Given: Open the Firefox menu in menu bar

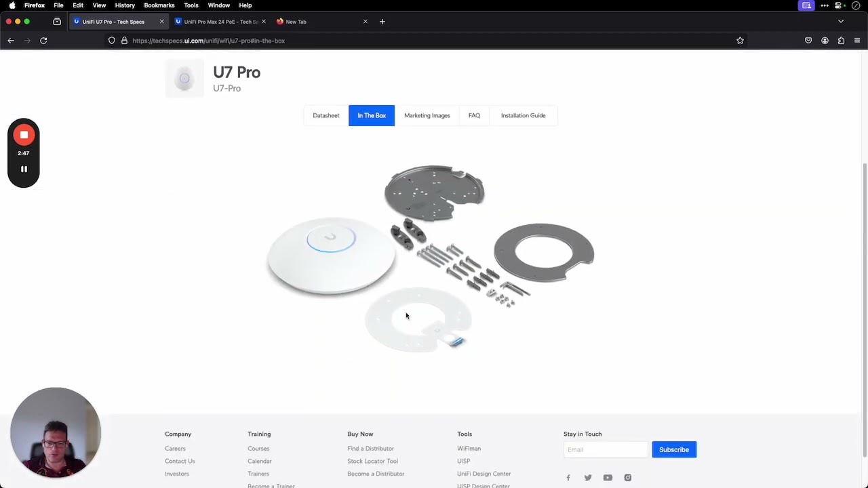Looking at the screenshot, I should coord(35,5).
